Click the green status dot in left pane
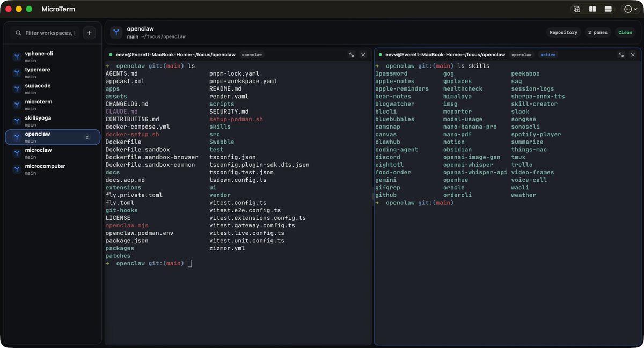The width and height of the screenshot is (644, 348). [111, 55]
